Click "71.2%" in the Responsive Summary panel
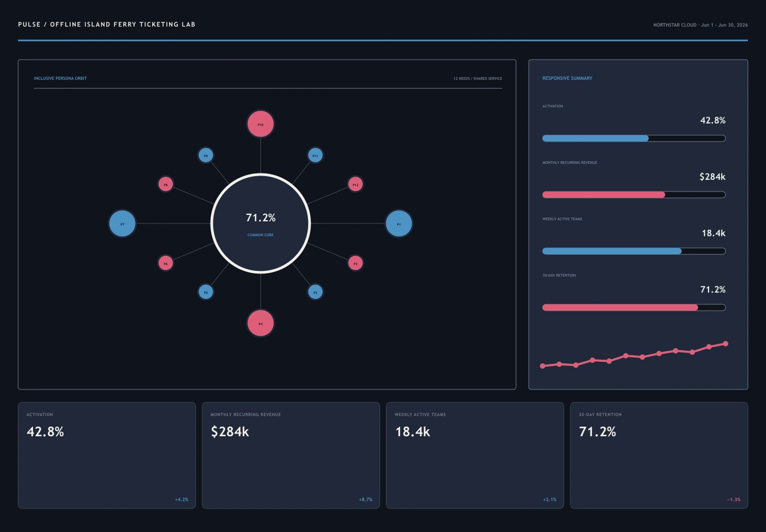The width and height of the screenshot is (766, 532). (x=713, y=289)
